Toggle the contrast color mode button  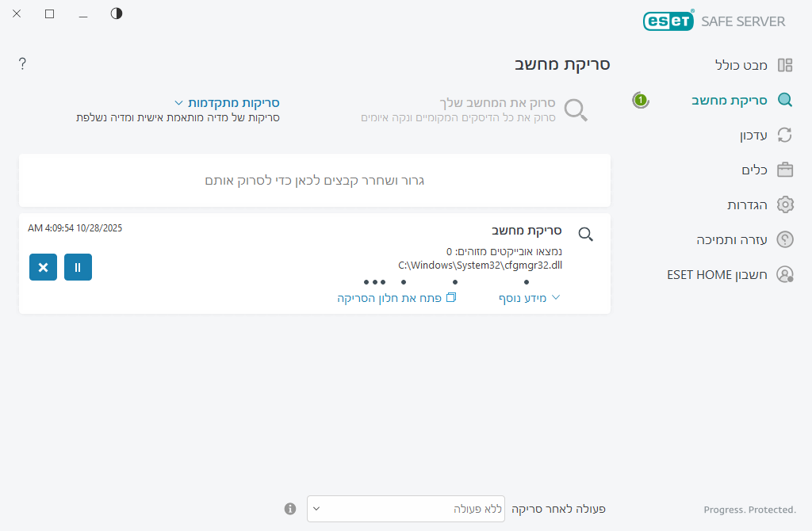click(117, 13)
